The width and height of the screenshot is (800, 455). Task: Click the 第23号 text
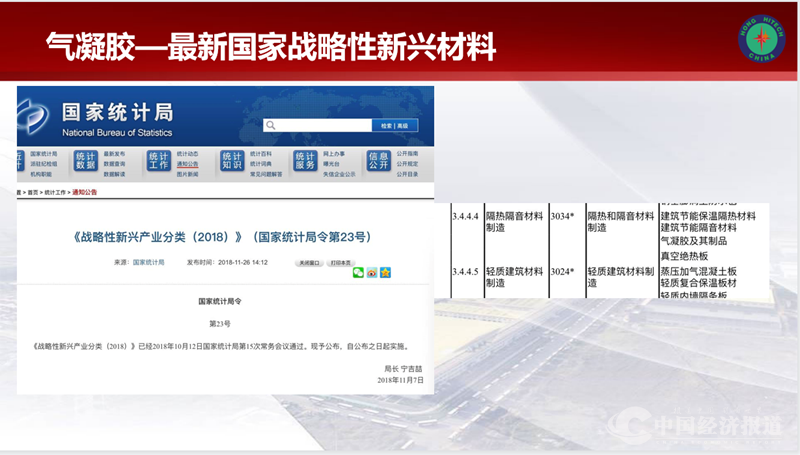(220, 324)
